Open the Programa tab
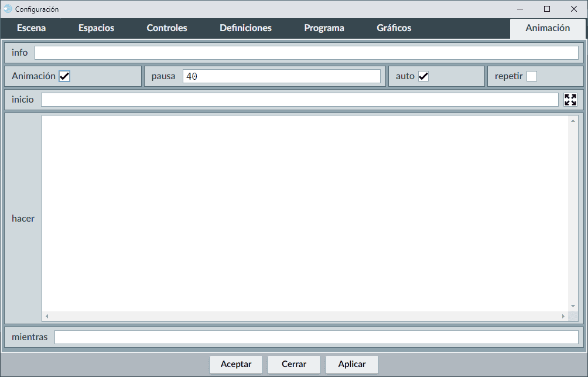 pos(324,28)
